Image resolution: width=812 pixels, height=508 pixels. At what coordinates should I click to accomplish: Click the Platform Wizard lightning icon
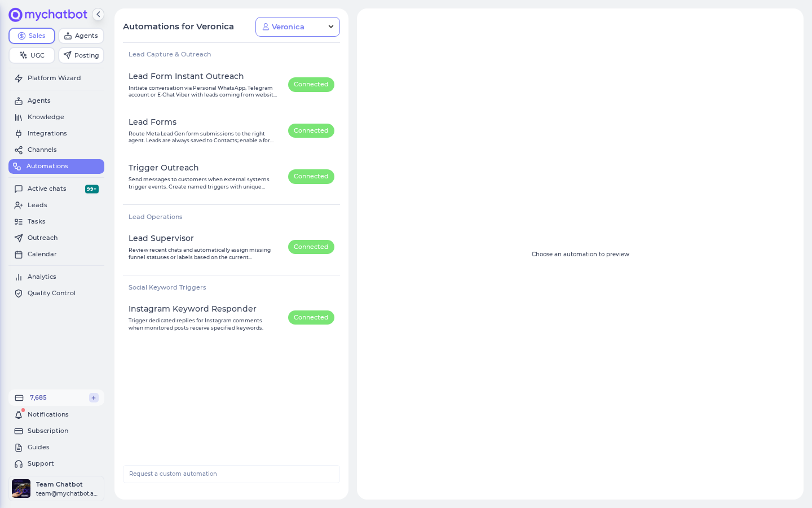(x=19, y=78)
